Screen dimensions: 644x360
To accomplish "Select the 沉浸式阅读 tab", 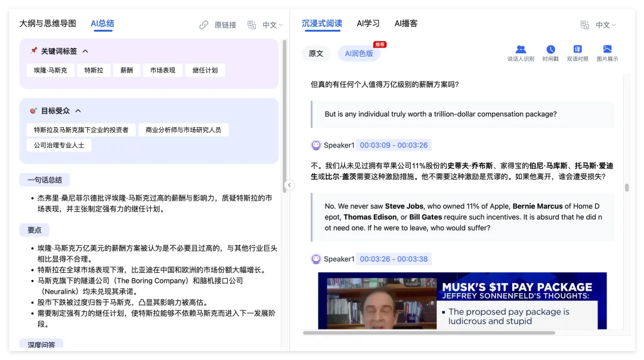I will 321,23.
